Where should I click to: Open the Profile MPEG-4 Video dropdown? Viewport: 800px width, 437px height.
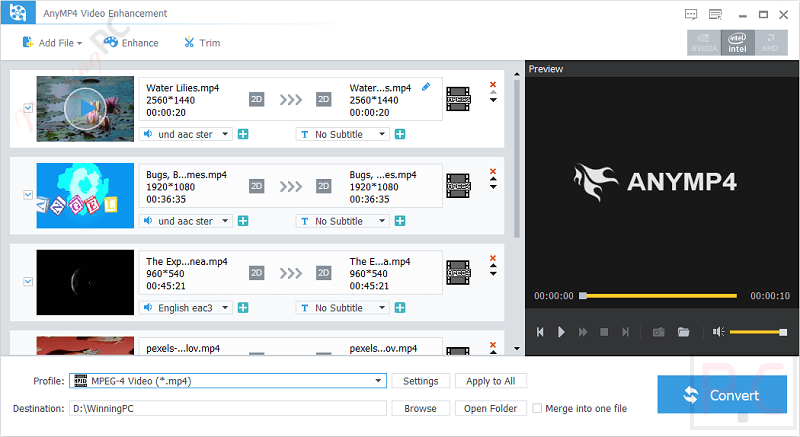click(228, 380)
